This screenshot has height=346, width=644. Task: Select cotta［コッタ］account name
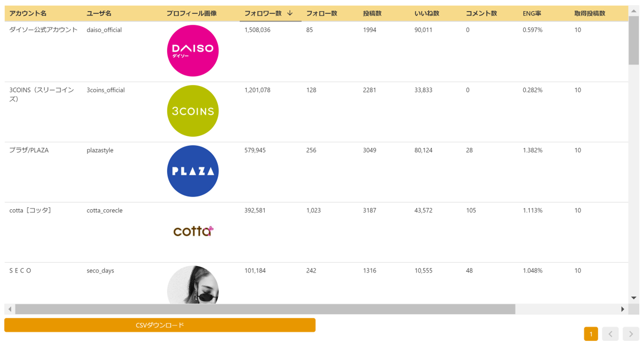coord(30,210)
